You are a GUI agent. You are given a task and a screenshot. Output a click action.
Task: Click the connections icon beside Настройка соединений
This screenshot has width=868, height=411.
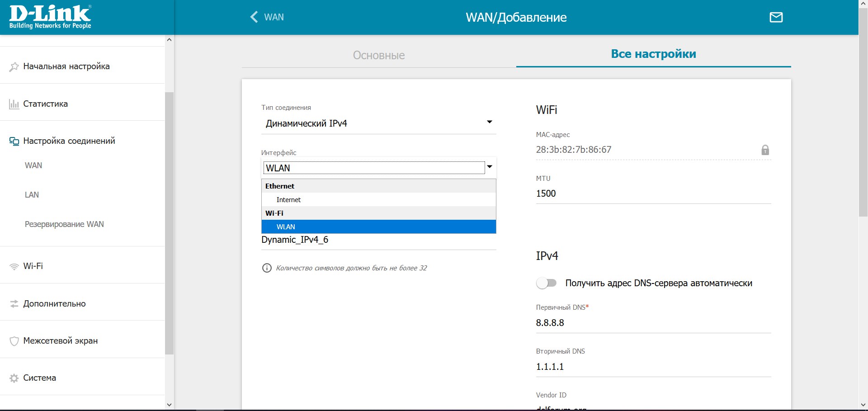click(14, 141)
